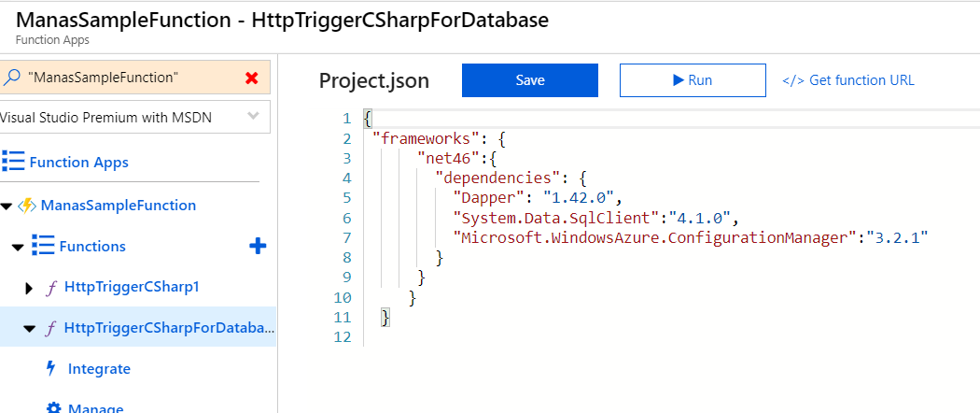Get function URL link
The height and width of the screenshot is (413, 980).
click(x=848, y=80)
